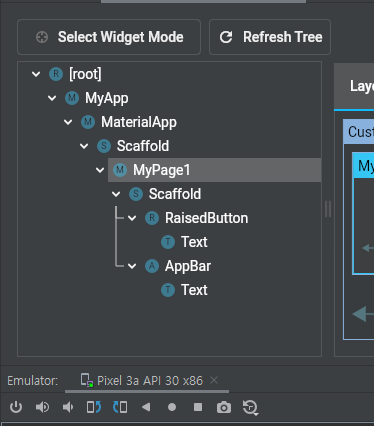The image size is (374, 426).
Task: Click the R icon beside [root]
Action: pos(56,74)
